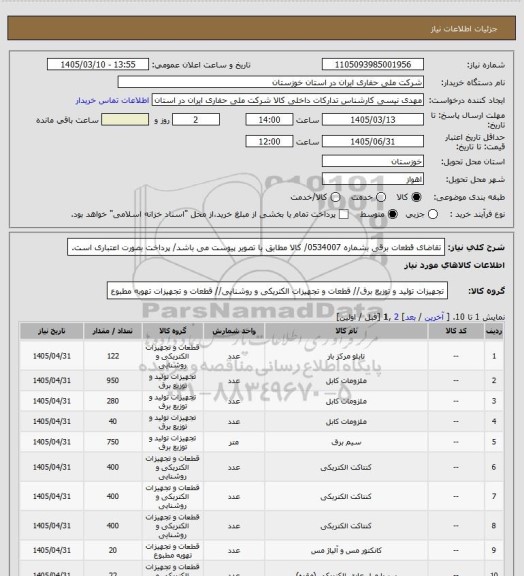
Task: Click the item کانکتور مس و آلیاژ مس
Action: click(346, 551)
